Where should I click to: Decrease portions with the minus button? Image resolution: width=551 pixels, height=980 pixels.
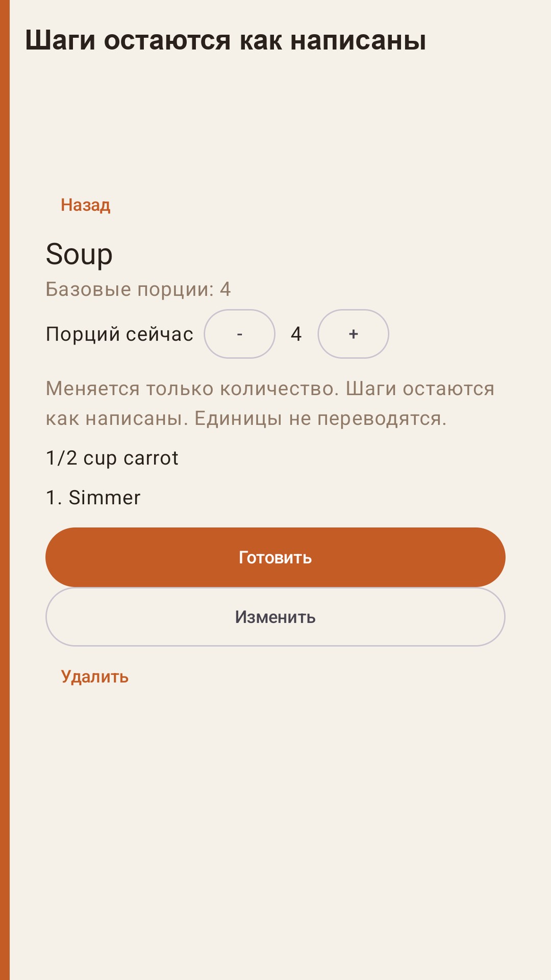click(240, 334)
